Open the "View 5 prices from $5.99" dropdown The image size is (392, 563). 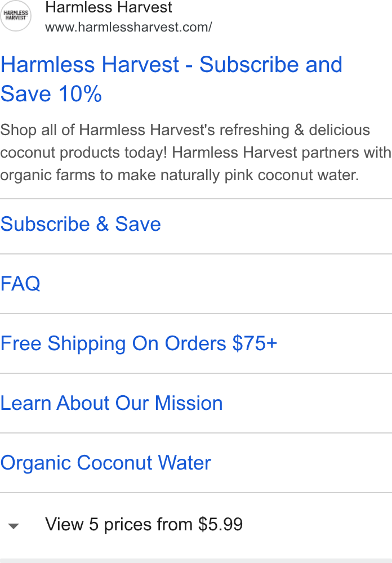point(144,524)
